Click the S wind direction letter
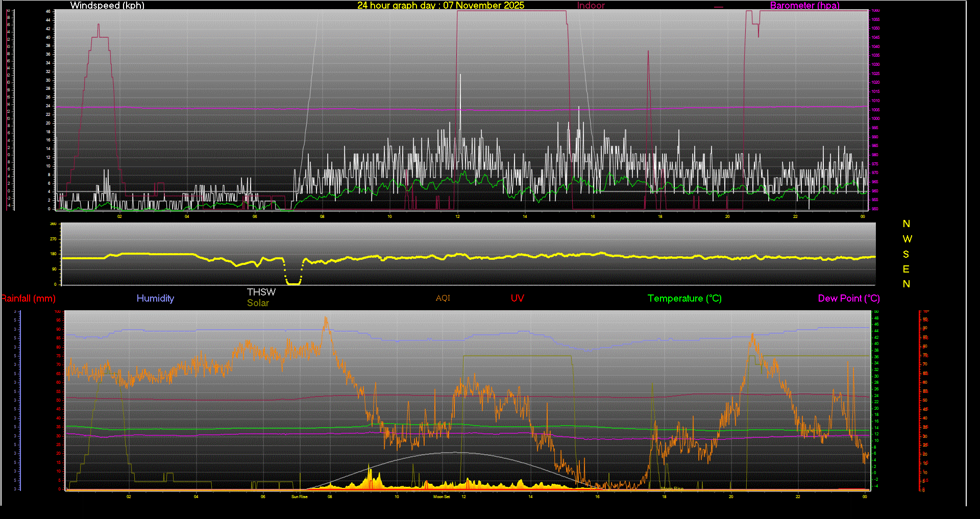 (x=906, y=254)
